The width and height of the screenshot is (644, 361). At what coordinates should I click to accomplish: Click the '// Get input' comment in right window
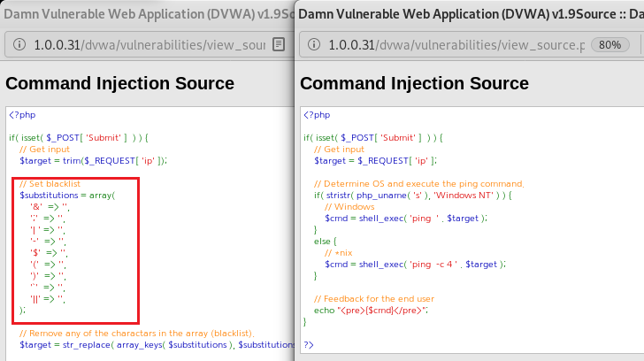click(339, 149)
